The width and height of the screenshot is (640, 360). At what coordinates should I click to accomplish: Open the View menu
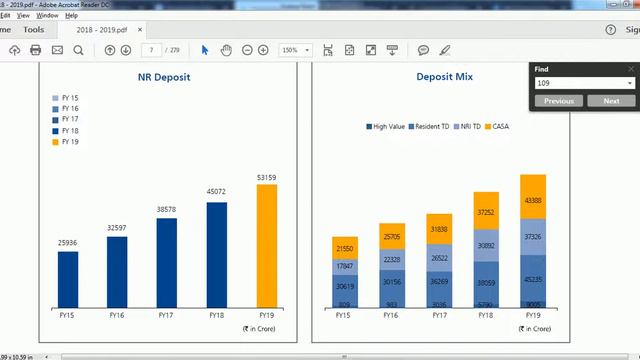click(x=23, y=16)
